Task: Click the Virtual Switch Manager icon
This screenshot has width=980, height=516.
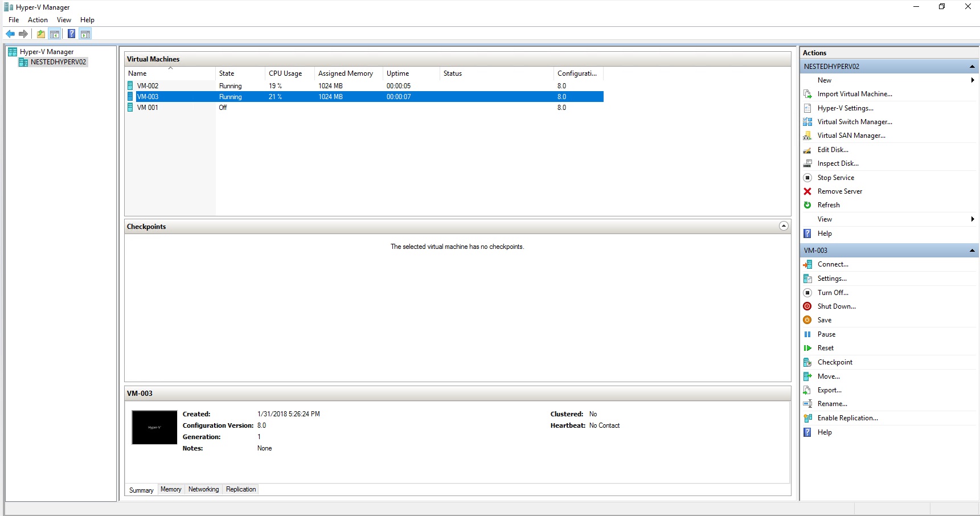Action: click(807, 122)
